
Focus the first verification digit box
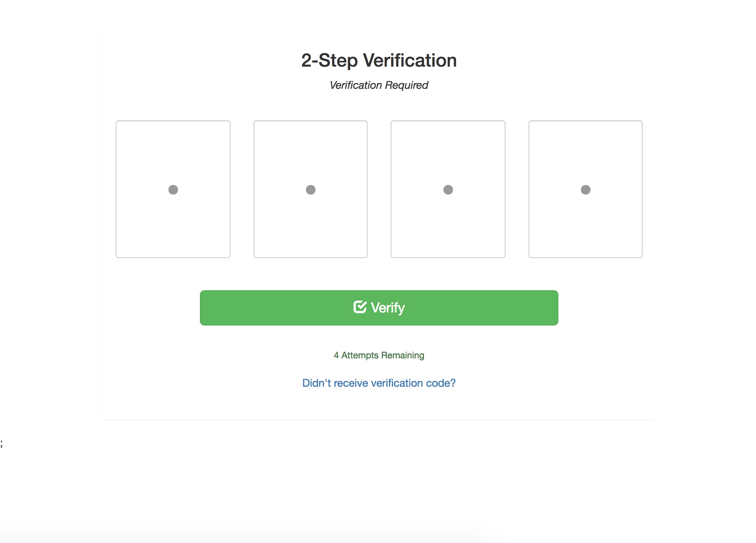click(x=173, y=189)
